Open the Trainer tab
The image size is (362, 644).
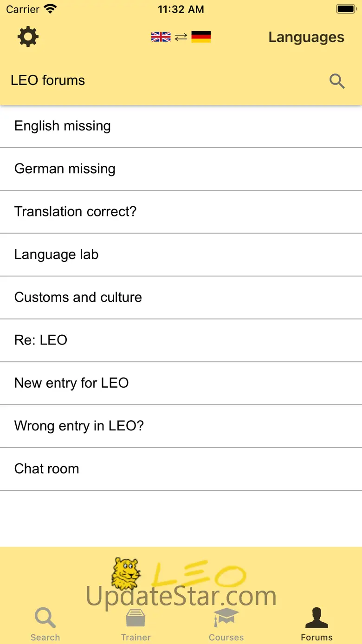136,624
